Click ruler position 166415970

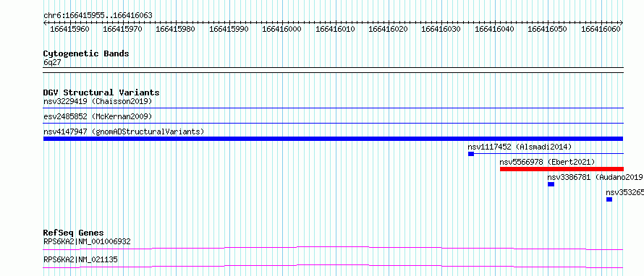[122, 29]
